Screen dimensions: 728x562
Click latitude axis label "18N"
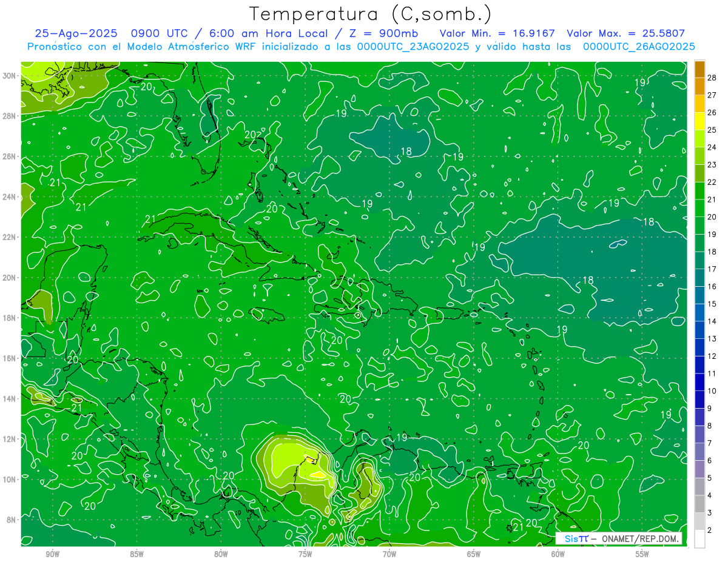tap(9, 318)
